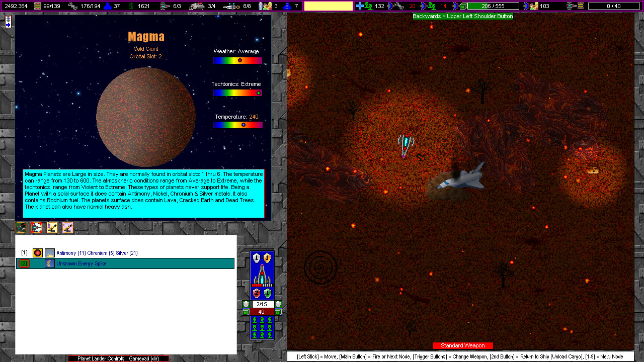This screenshot has width=644, height=362.
Task: Click the Standard Weapon indicator
Action: [x=463, y=345]
